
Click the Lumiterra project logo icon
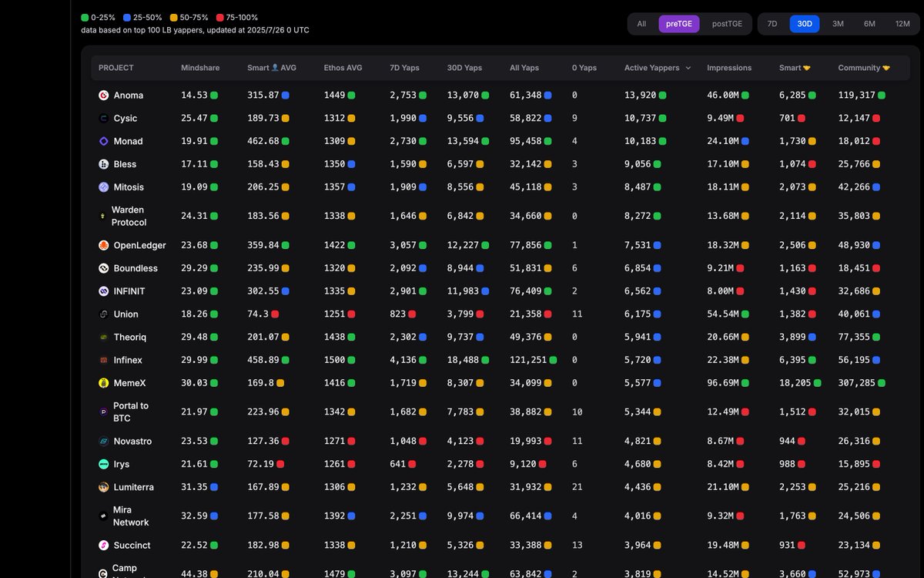click(103, 488)
